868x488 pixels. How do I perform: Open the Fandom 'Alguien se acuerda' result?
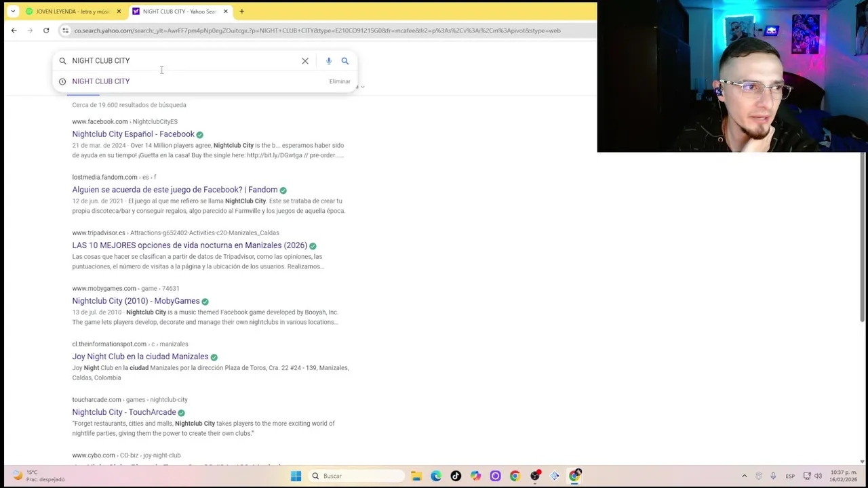click(x=175, y=190)
